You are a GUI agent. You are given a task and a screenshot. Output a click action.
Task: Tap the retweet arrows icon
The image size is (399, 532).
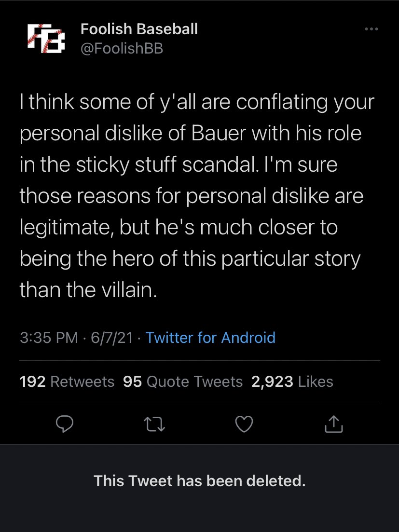pos(154,424)
